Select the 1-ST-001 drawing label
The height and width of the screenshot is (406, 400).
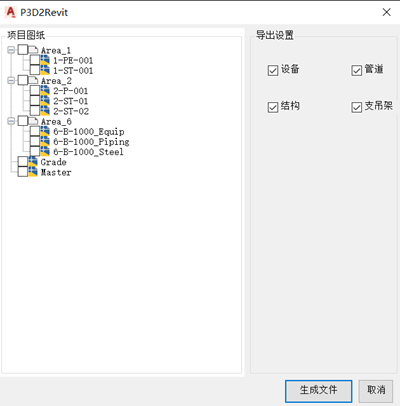pyautogui.click(x=73, y=70)
